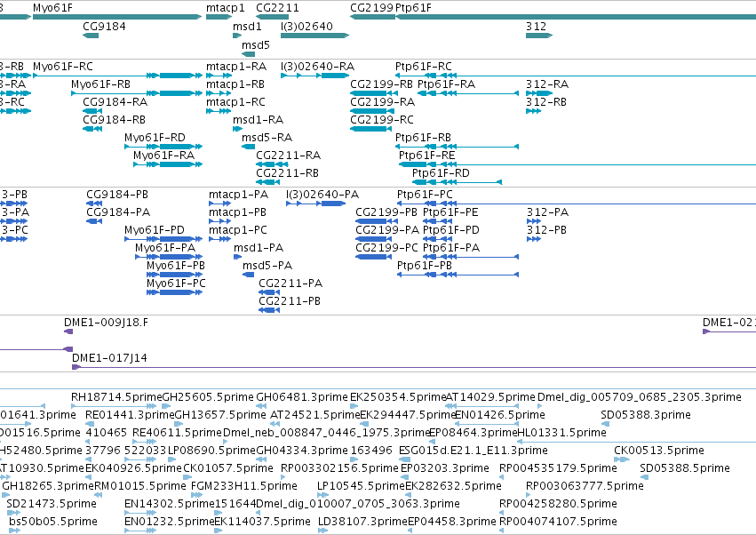
Task: Click the msd5 gene label
Action: click(256, 44)
